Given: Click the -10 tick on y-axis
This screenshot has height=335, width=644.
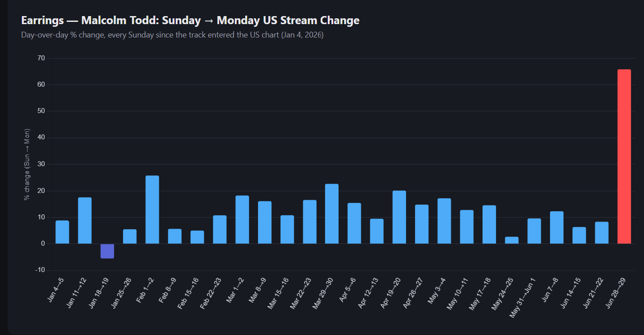Looking at the screenshot, I should point(40,270).
